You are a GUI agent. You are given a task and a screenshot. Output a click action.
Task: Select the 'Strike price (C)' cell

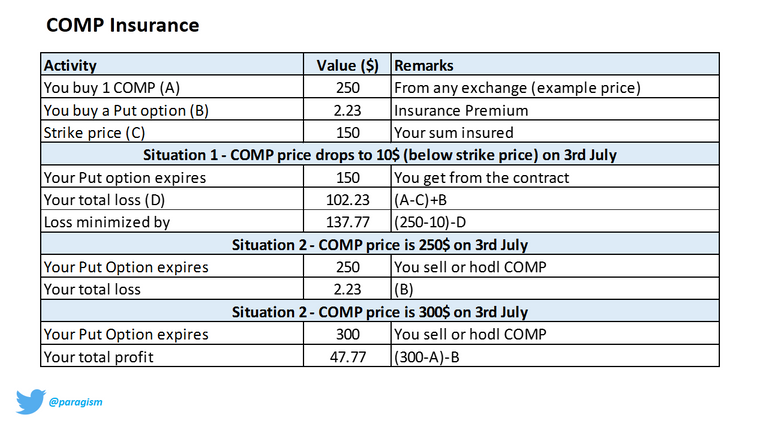172,132
